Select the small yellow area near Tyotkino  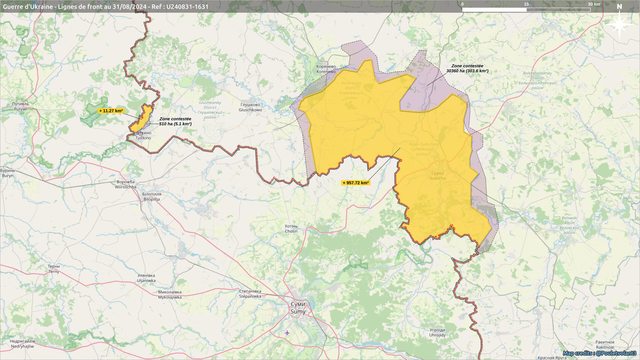click(x=141, y=118)
